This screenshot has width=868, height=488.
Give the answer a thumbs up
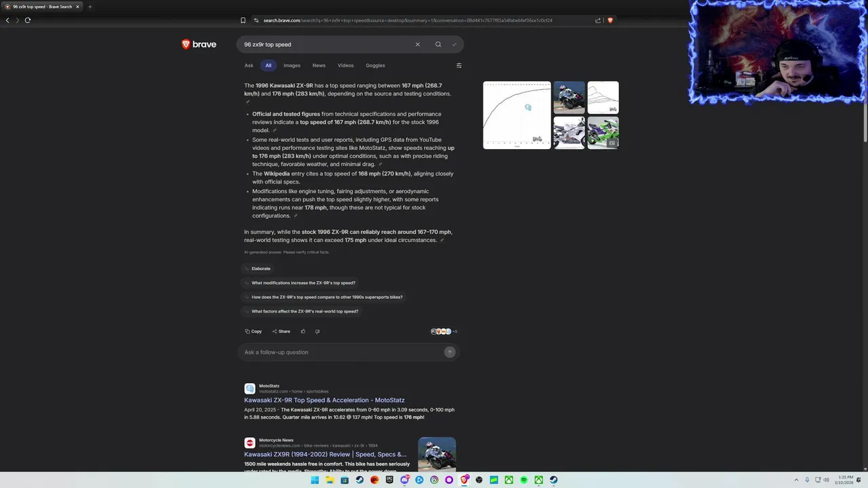(303, 331)
